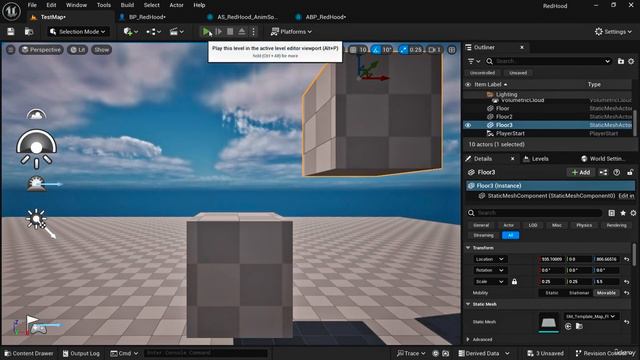Play the level in the viewport
This screenshot has height=360, width=640.
tap(207, 31)
